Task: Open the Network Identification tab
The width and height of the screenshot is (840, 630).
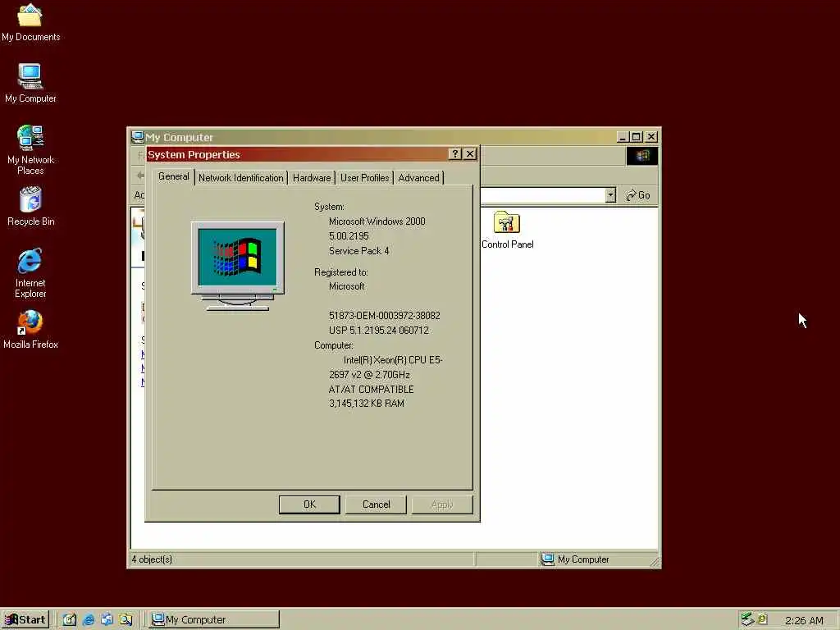Action: pos(240,178)
